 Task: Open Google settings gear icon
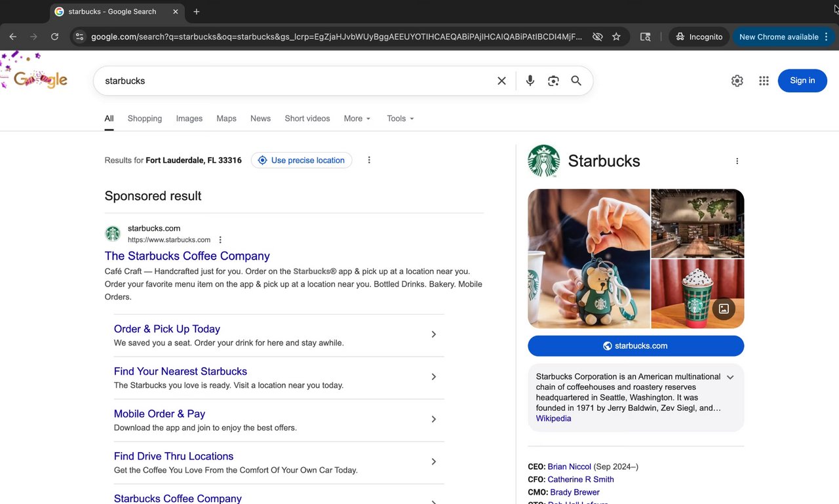pyautogui.click(x=737, y=81)
